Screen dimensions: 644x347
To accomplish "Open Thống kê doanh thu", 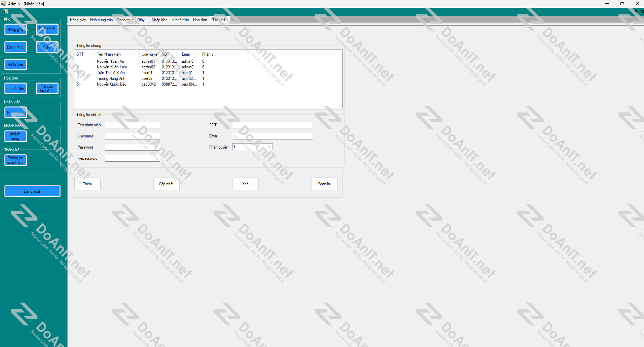I will [x=15, y=160].
